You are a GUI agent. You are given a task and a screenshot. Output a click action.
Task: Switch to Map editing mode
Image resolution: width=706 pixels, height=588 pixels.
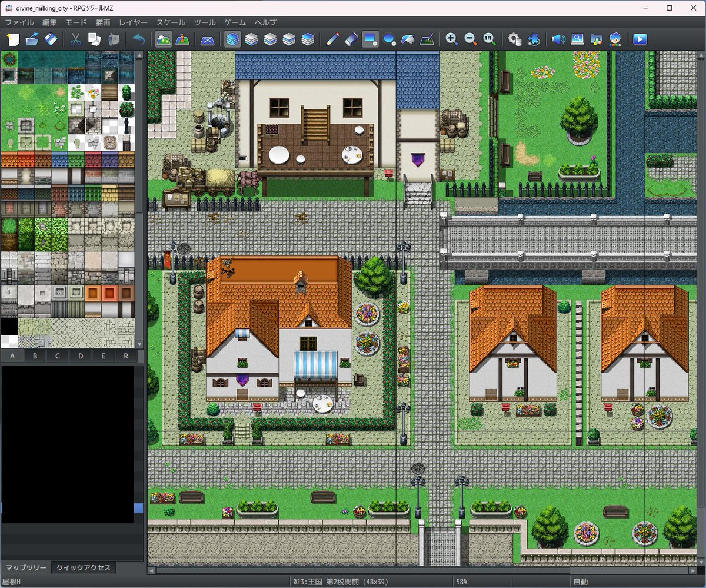[x=164, y=39]
